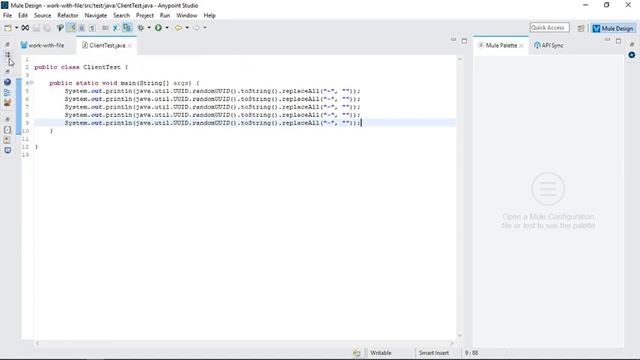Click the yellow Back navigation arrow

178,28
